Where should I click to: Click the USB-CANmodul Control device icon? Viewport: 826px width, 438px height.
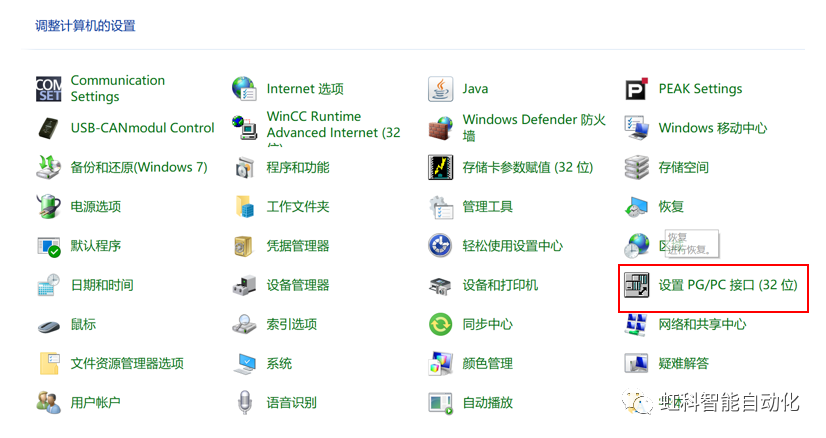click(48, 128)
